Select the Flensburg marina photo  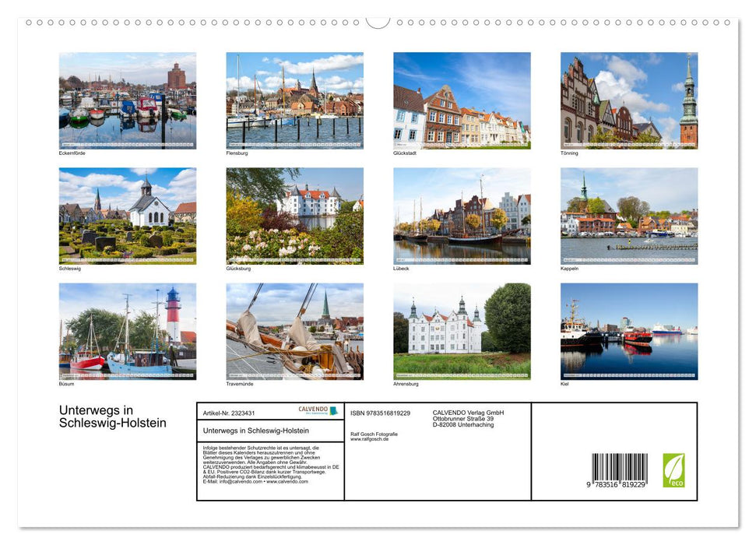[294, 100]
